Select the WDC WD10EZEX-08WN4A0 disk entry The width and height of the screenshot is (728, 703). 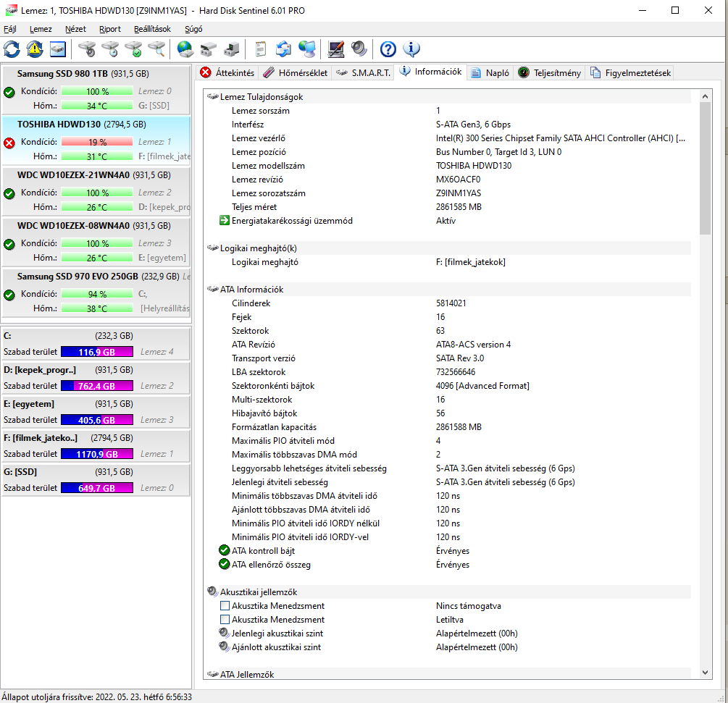[x=96, y=242]
